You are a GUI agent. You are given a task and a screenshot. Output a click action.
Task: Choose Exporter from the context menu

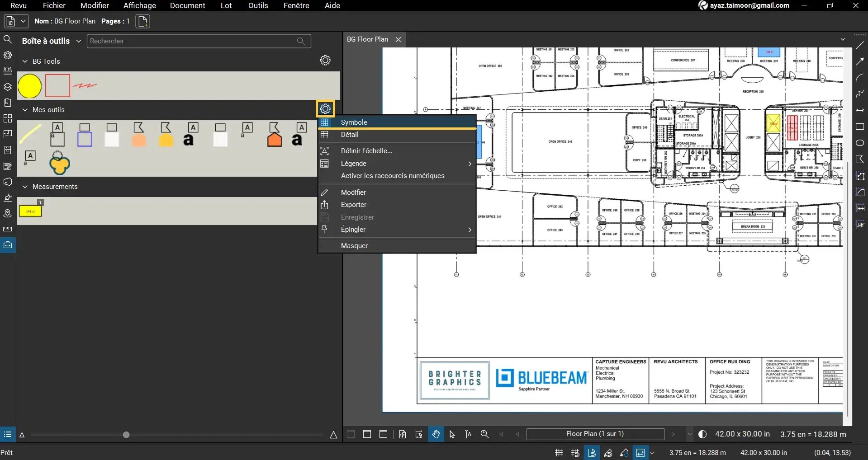[x=354, y=205]
